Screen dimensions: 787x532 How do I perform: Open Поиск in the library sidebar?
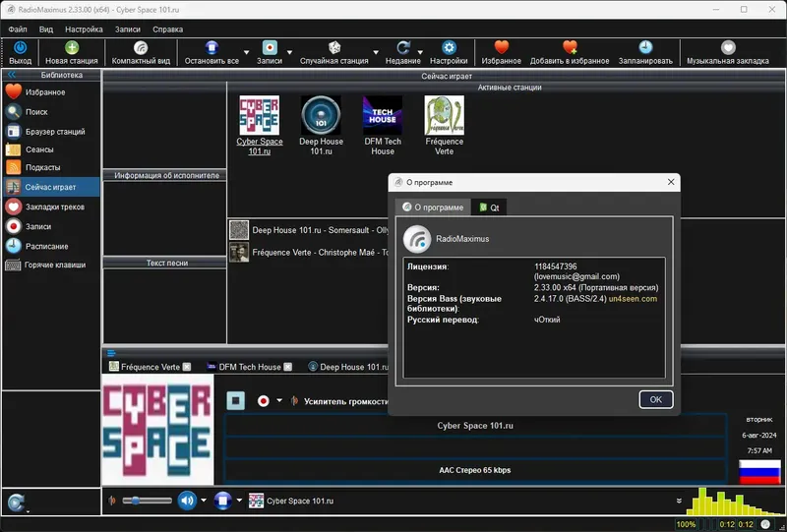pyautogui.click(x=51, y=112)
